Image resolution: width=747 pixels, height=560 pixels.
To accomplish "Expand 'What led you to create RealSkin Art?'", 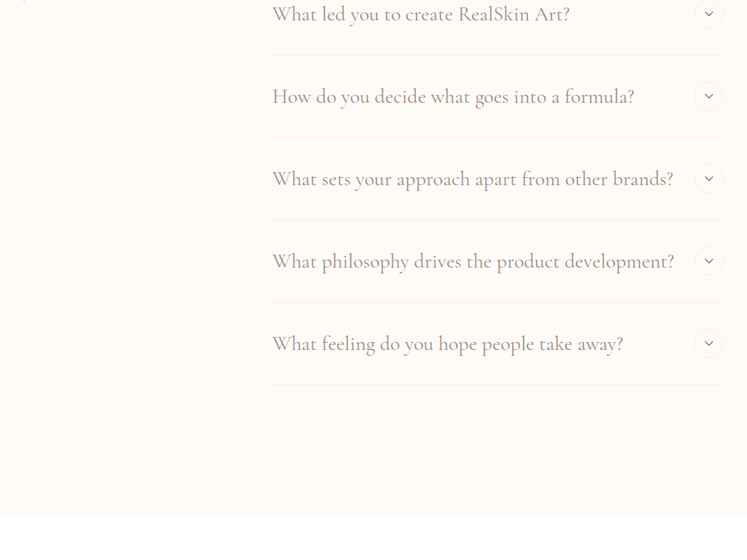I will (421, 15).
